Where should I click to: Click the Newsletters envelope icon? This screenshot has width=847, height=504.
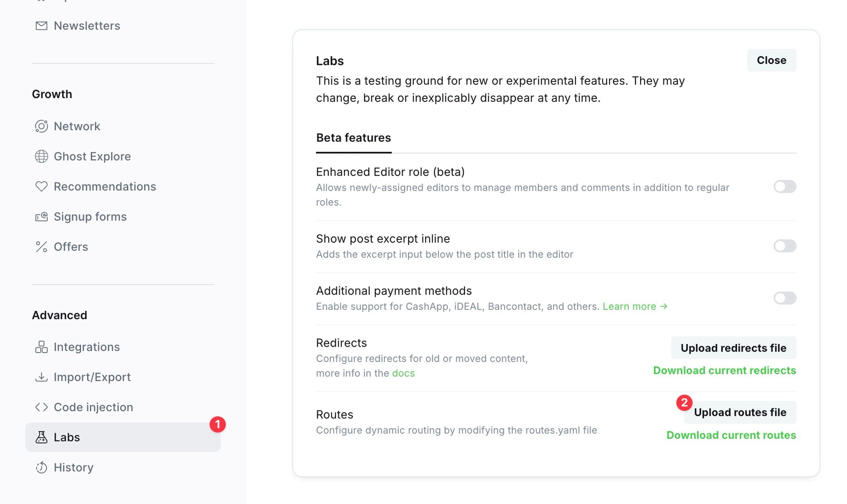coord(41,26)
